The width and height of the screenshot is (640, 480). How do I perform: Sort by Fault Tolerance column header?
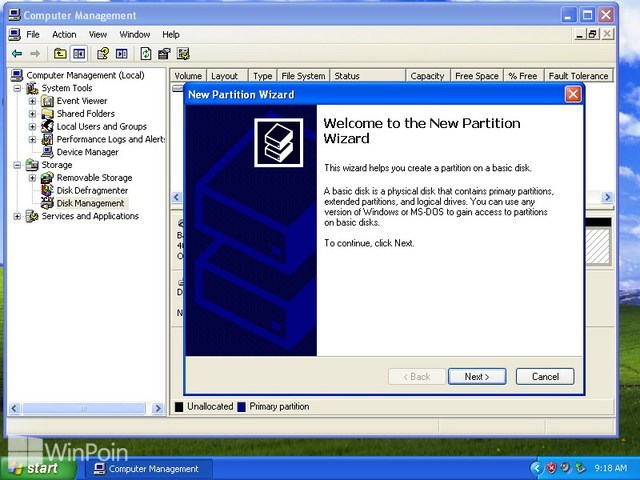pos(578,76)
